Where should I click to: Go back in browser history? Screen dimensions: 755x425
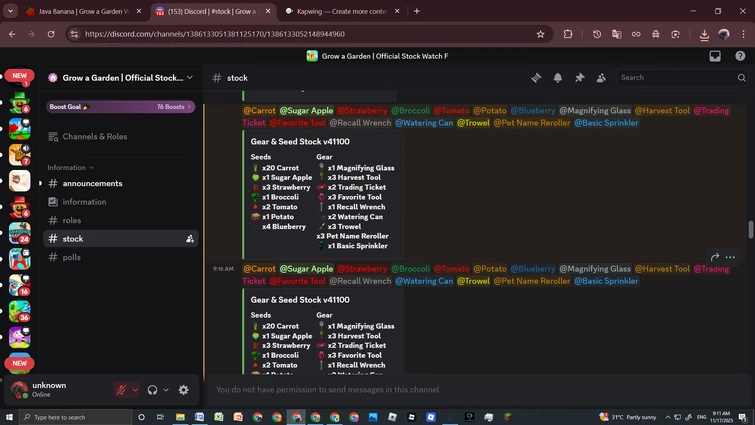pos(12,34)
